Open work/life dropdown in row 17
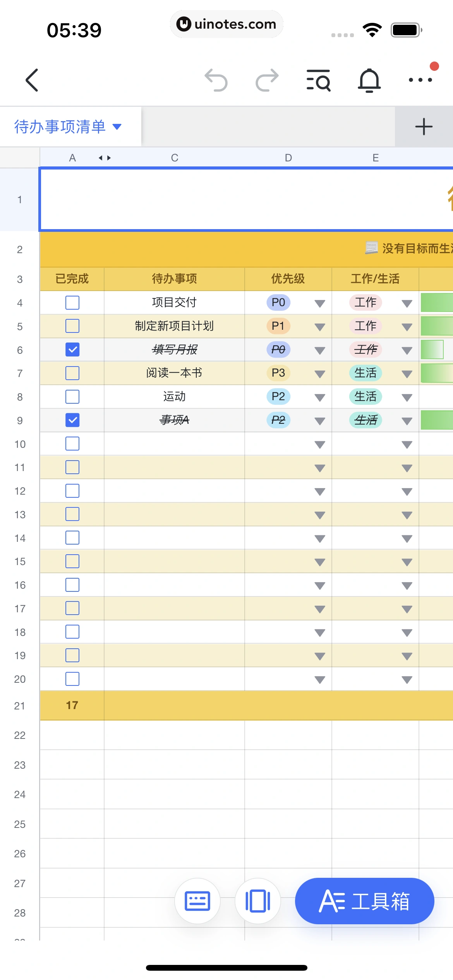453x980 pixels. click(x=407, y=609)
